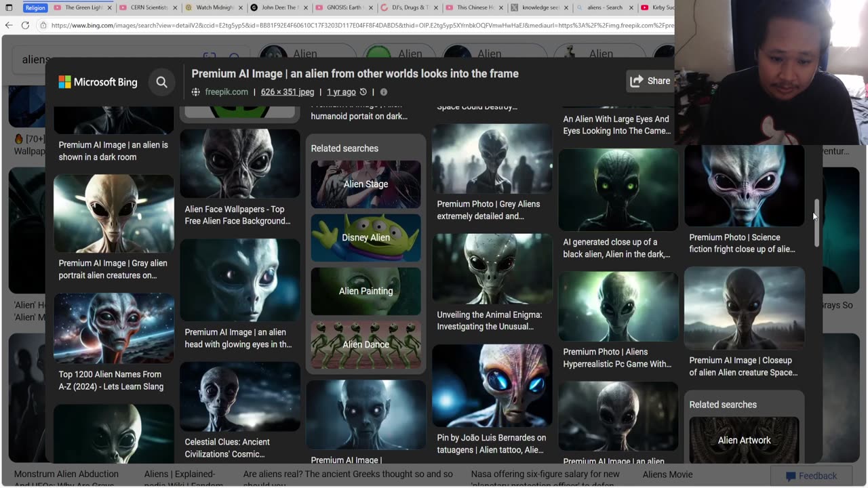
Task: Click the detail panel vertical scrollbar thumb
Action: (x=816, y=223)
